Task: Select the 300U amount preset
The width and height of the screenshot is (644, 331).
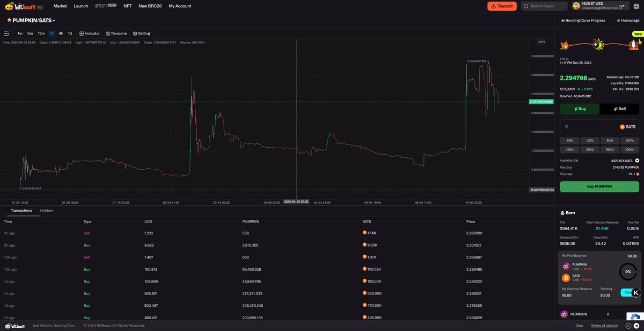Action: coord(590,149)
